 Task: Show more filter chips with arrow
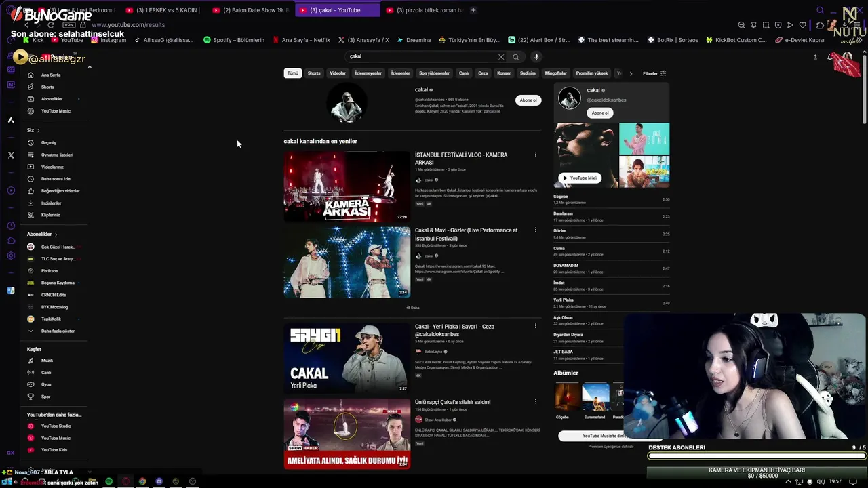tap(631, 73)
